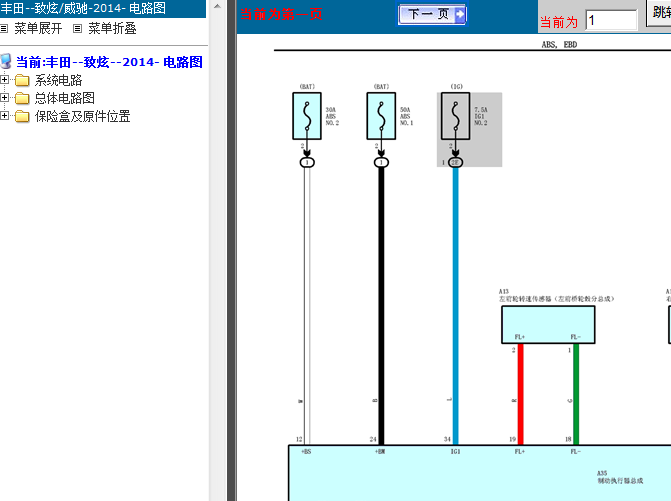Select the 总体电路图 tree label
The height and width of the screenshot is (501, 671).
(x=65, y=98)
